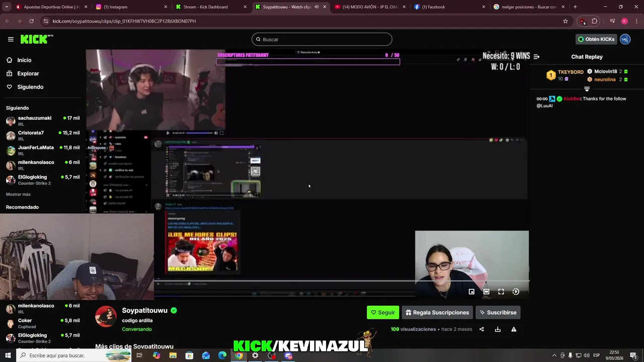Enable picture-in-picture on the clip player
644x362 pixels.
point(471,292)
